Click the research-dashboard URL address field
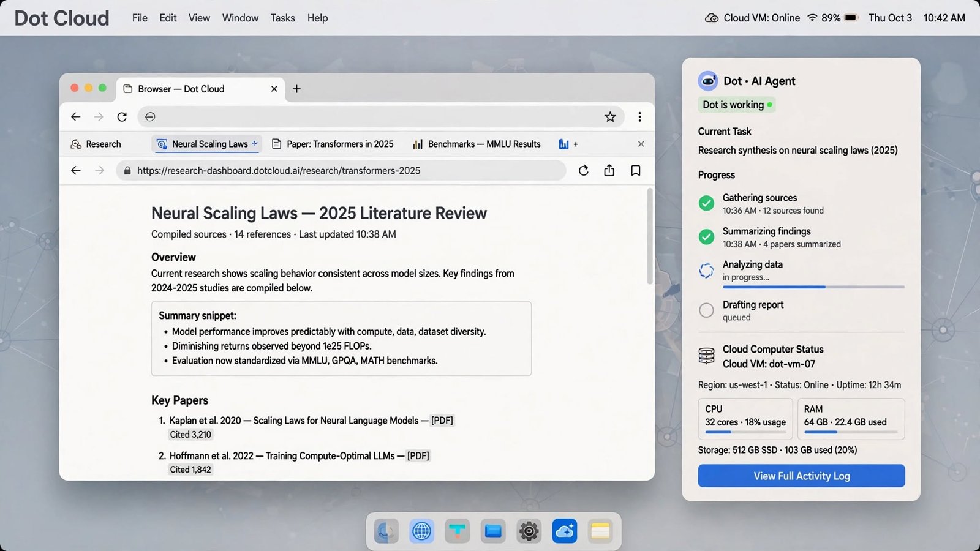The image size is (980, 551). click(x=341, y=171)
